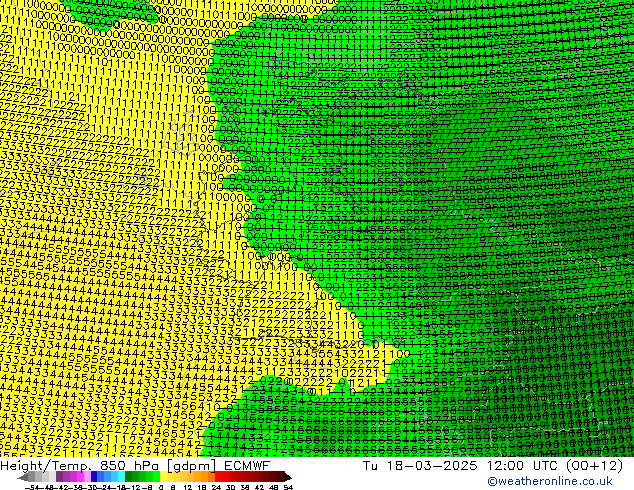
Task: Click the gray left arrow end of legend
Action: [x=22, y=477]
